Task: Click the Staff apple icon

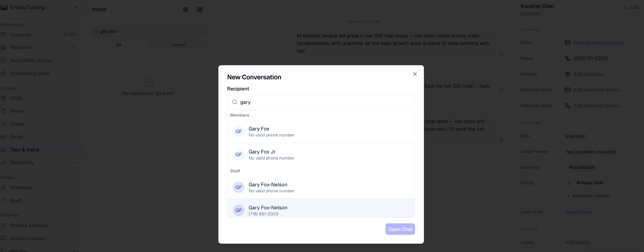Action: 3,200
